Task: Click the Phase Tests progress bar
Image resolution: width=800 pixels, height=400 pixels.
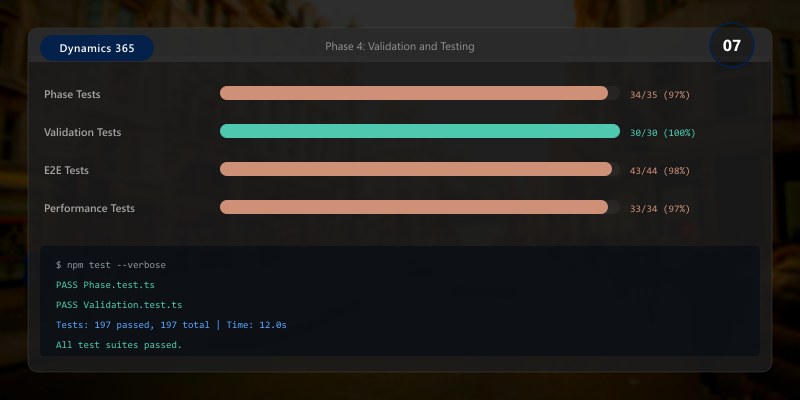Action: [x=419, y=93]
